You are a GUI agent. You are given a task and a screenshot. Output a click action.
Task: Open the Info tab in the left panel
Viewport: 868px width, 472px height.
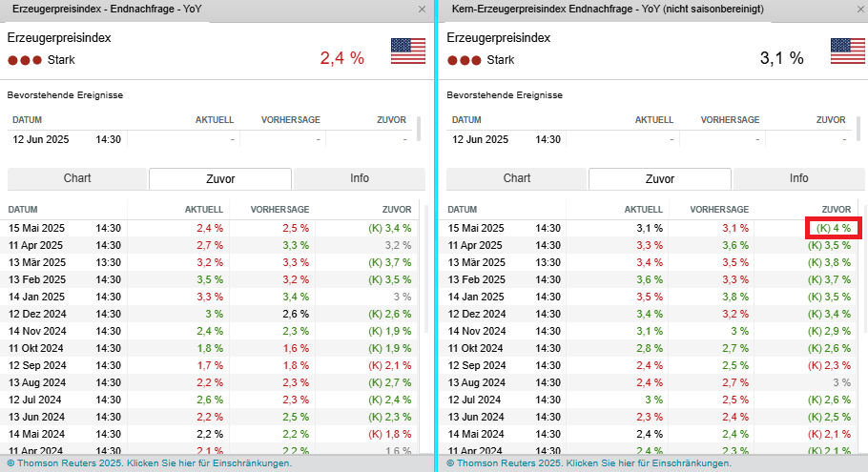pyautogui.click(x=360, y=178)
